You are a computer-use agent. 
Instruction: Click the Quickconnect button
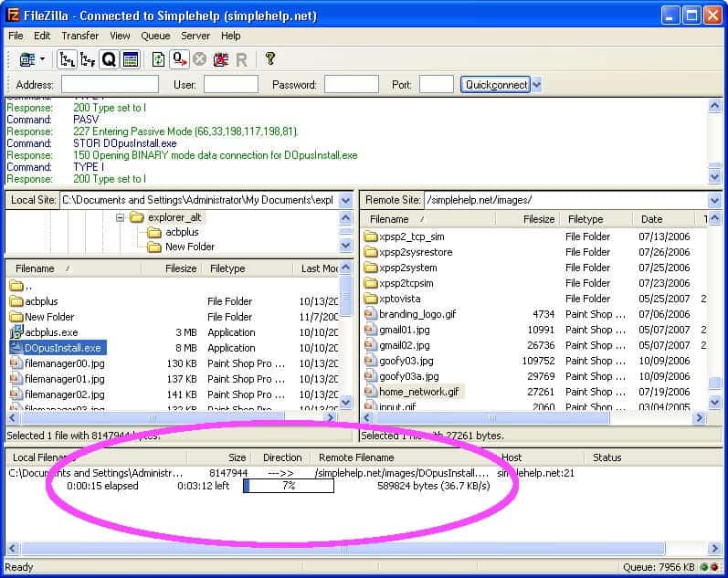(495, 85)
